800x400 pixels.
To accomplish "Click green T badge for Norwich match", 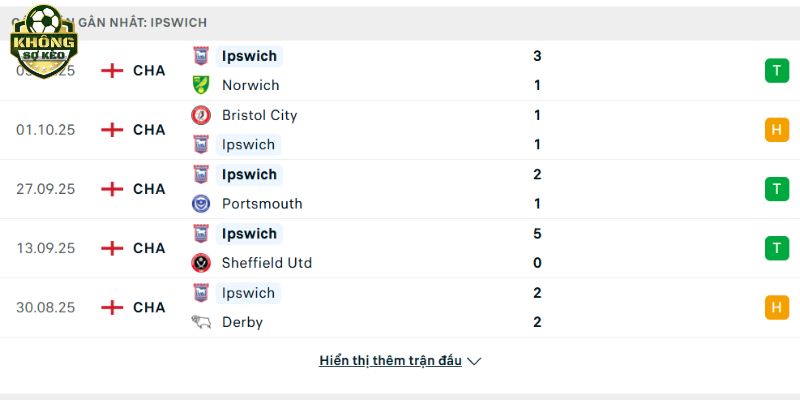I will tap(776, 70).
